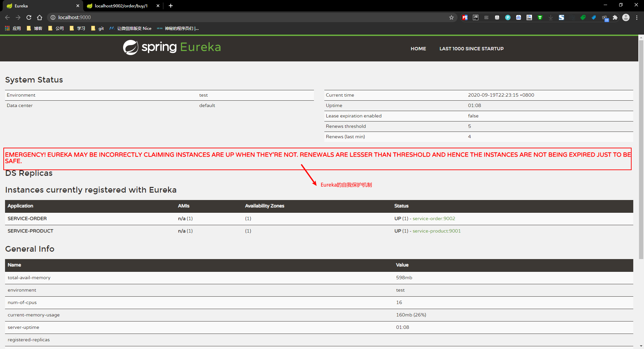Image resolution: width=644 pixels, height=349 pixels.
Task: Click the Availability Zones column header
Action: tap(264, 206)
